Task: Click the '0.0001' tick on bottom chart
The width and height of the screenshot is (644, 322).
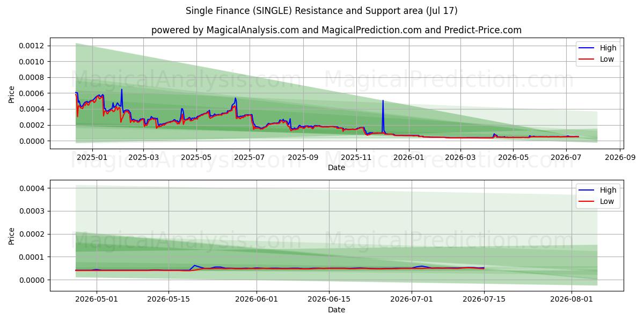Action: click(32, 257)
